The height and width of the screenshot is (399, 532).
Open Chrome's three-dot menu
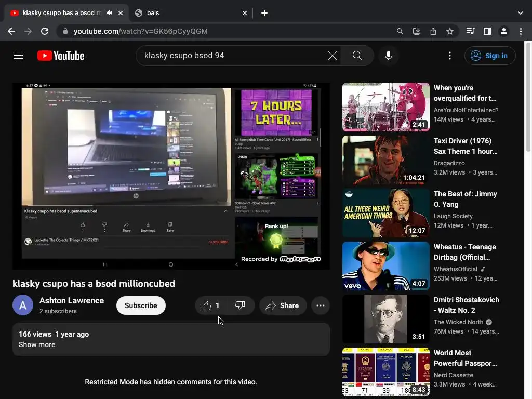click(x=521, y=31)
